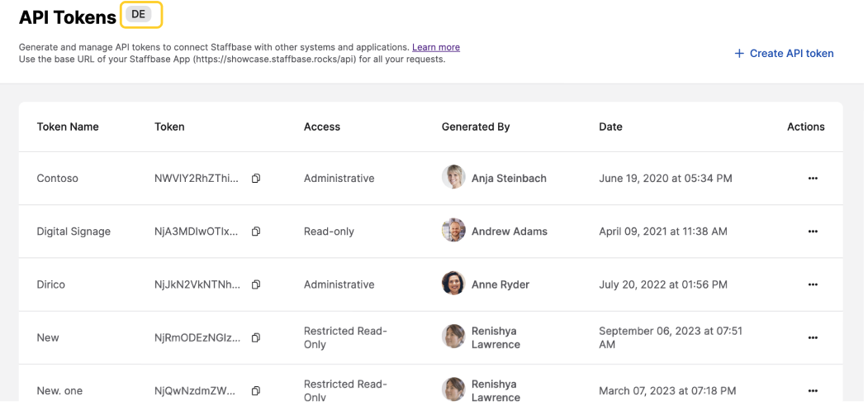Open actions menu for Digital Signage
The width and height of the screenshot is (868, 406).
tap(813, 232)
